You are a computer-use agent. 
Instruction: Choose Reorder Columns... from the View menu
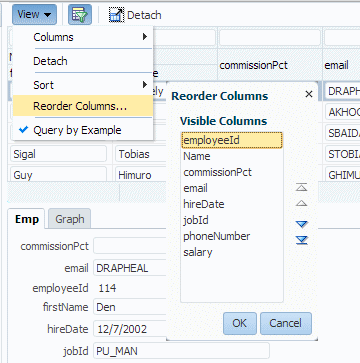pyautogui.click(x=83, y=106)
